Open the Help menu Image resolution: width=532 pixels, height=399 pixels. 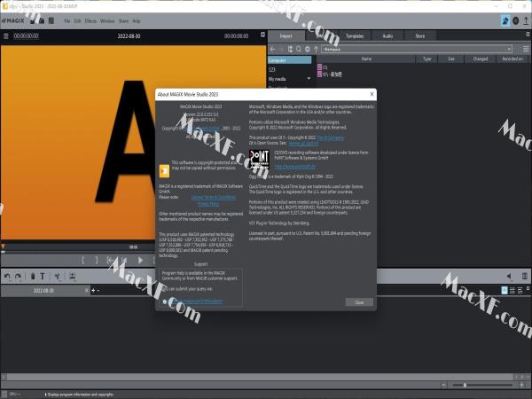(137, 21)
